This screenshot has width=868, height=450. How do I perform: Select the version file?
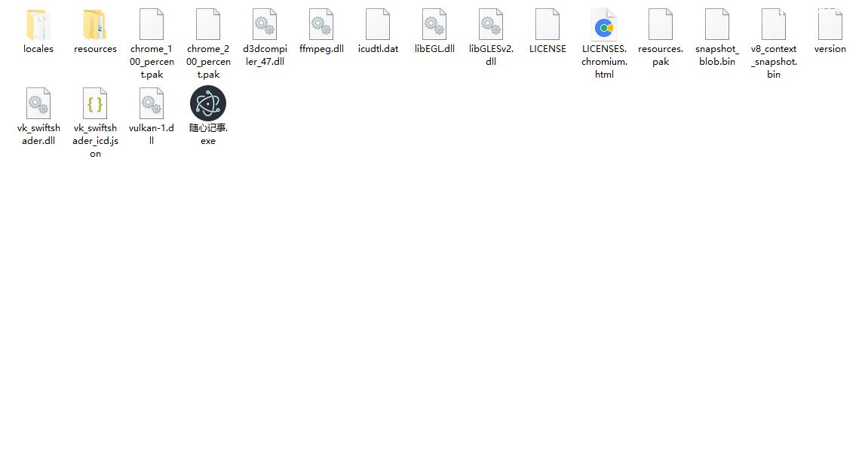830,26
